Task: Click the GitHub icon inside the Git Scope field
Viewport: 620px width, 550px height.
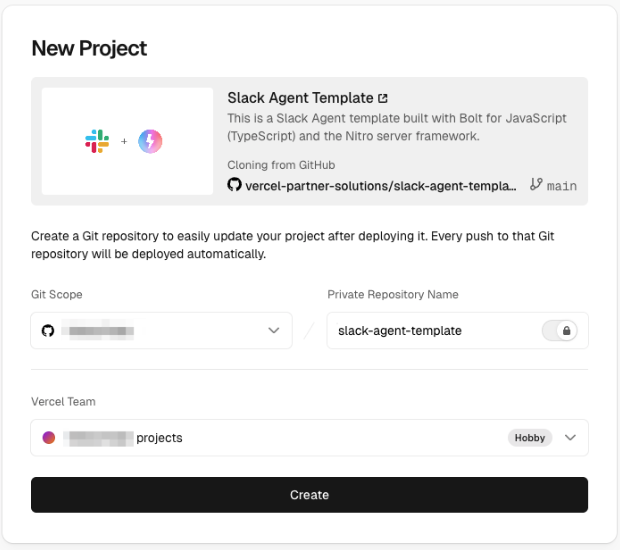Action: pos(48,330)
